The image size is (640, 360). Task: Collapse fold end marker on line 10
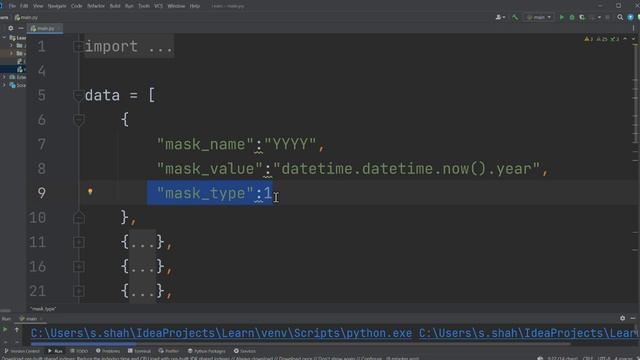click(x=79, y=218)
